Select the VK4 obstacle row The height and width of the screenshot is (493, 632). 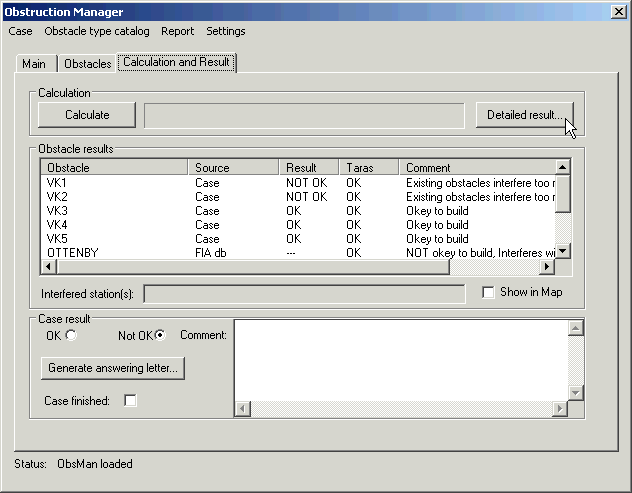click(298, 225)
